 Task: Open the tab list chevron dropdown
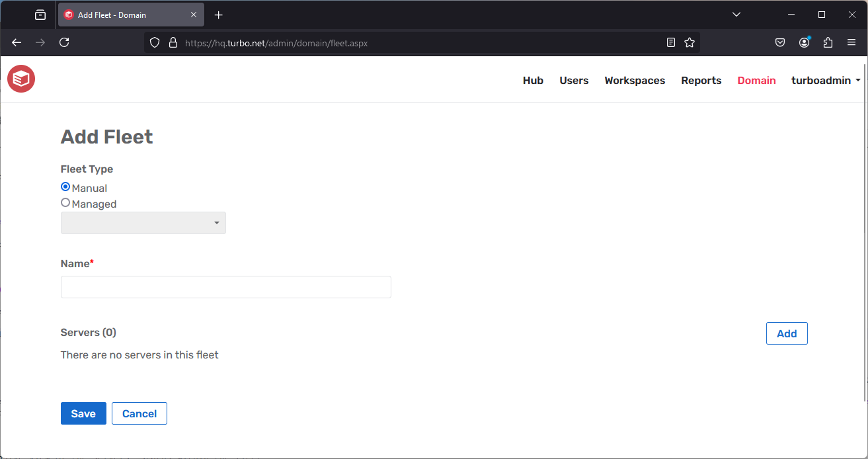point(736,14)
